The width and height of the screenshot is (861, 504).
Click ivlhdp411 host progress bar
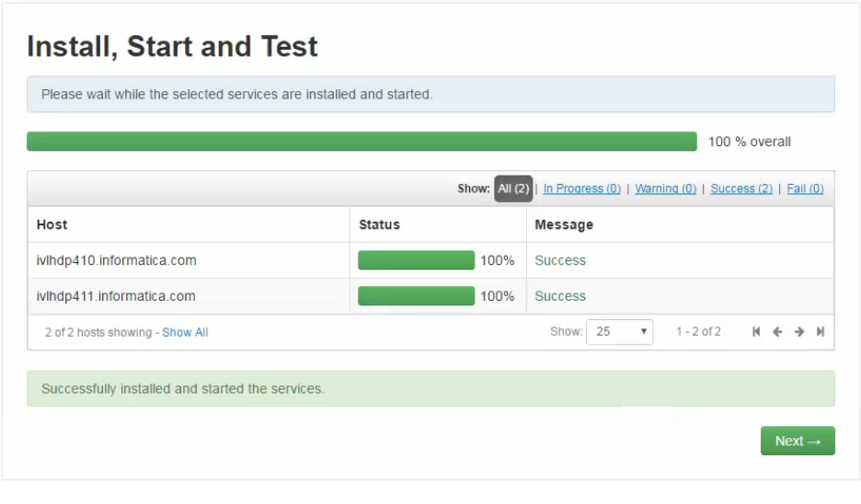(x=416, y=296)
